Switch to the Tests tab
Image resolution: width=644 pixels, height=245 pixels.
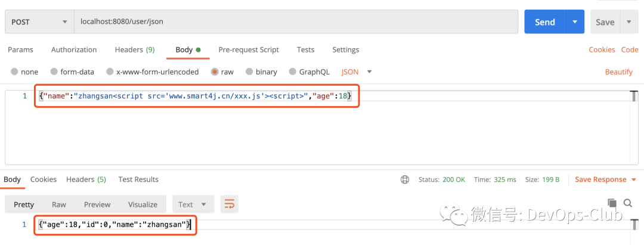click(x=305, y=49)
